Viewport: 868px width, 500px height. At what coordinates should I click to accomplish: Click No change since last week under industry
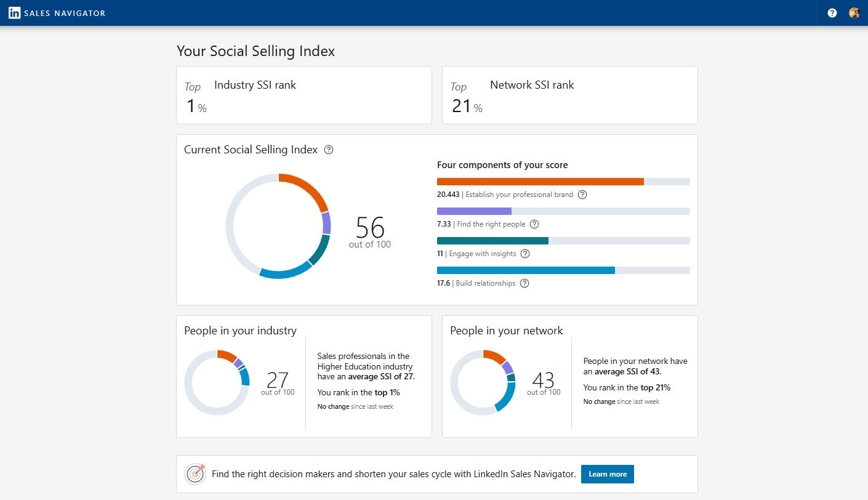pos(355,406)
